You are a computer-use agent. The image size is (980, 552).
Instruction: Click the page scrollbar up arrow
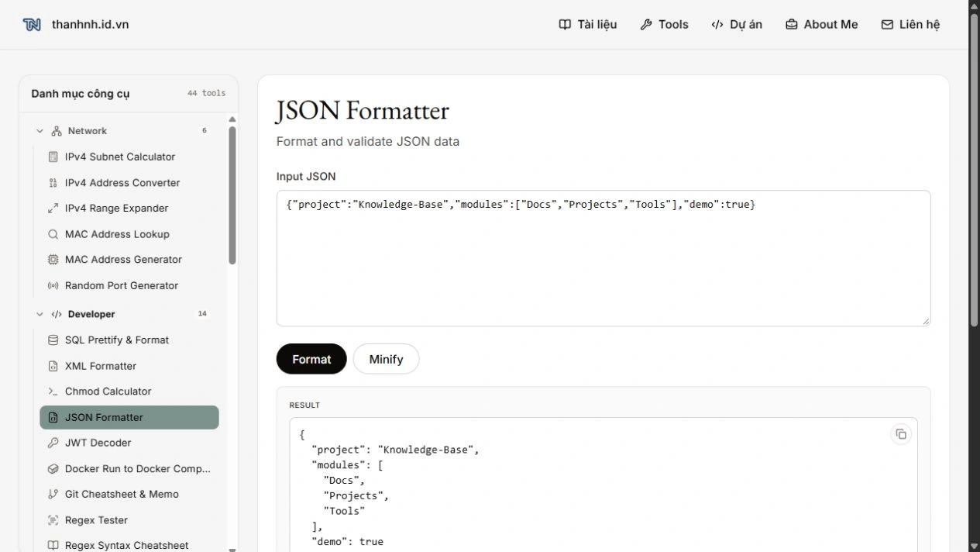[x=975, y=5]
